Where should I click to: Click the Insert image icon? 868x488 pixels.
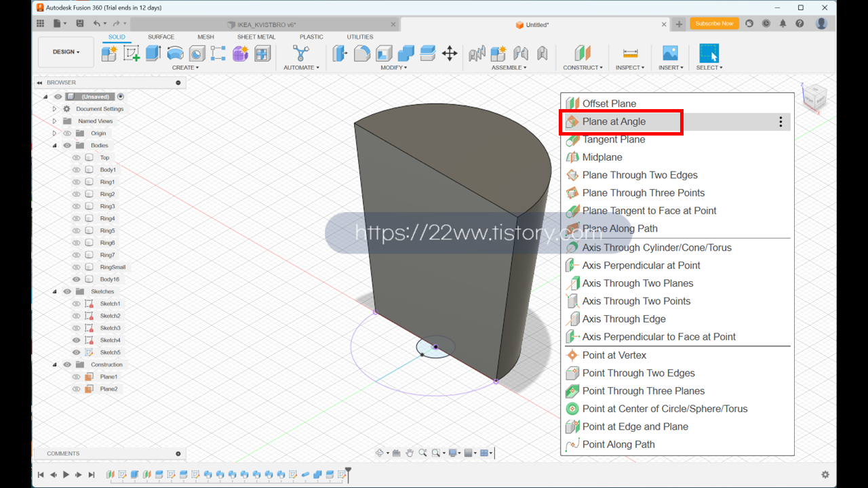[x=670, y=53]
